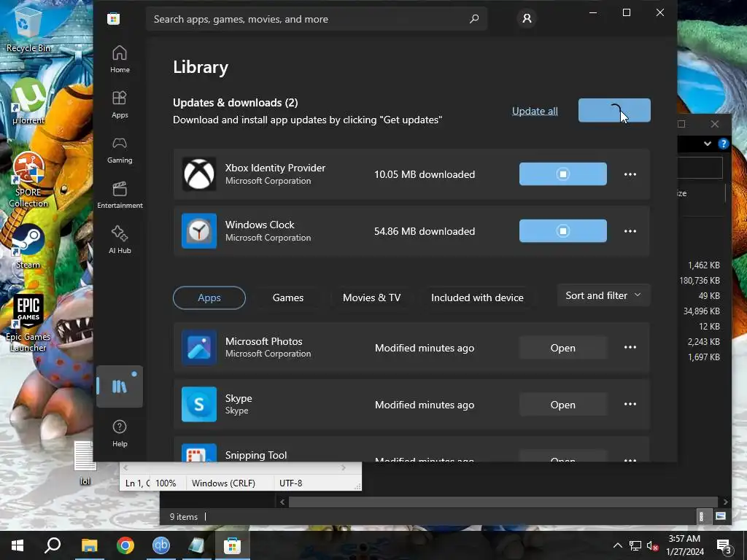The image size is (747, 560).
Task: Open Gaming section in Store sidebar
Action: (120, 149)
